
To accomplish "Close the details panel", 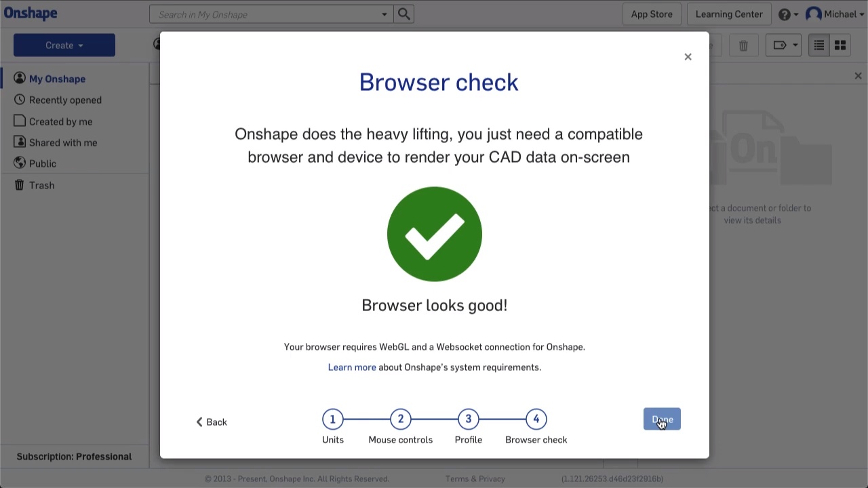I will coord(858,76).
